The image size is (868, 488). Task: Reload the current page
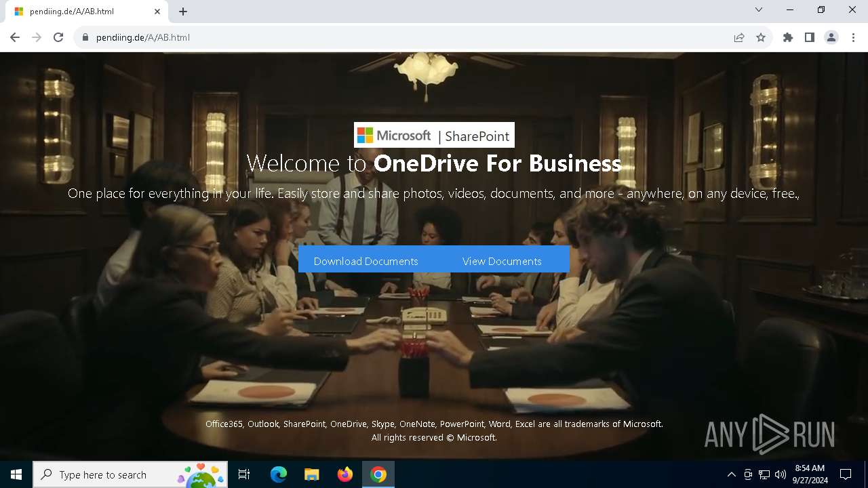click(58, 37)
